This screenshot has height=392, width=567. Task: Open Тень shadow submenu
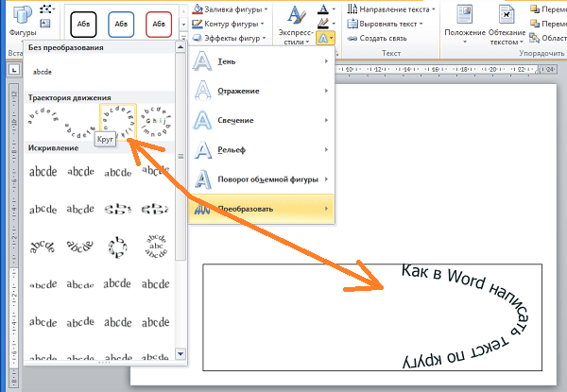click(x=262, y=61)
